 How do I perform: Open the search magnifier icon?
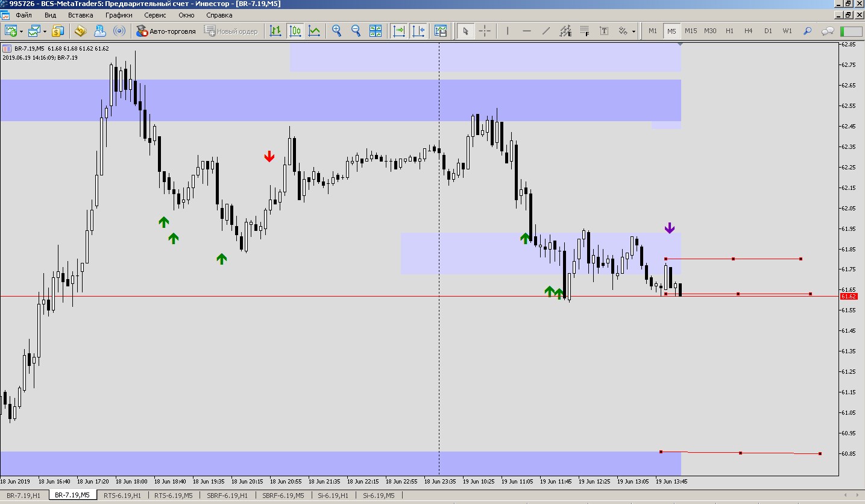pyautogui.click(x=808, y=31)
